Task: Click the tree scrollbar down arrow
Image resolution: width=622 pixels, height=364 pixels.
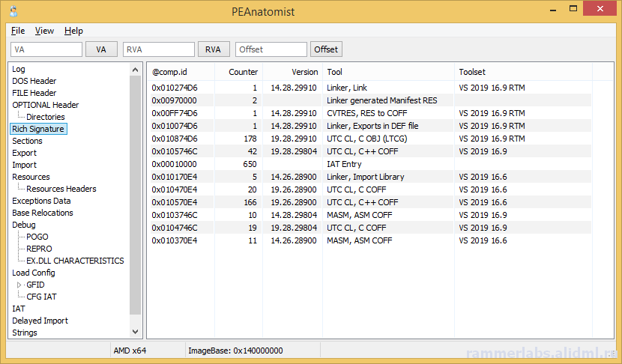Action: click(136, 332)
